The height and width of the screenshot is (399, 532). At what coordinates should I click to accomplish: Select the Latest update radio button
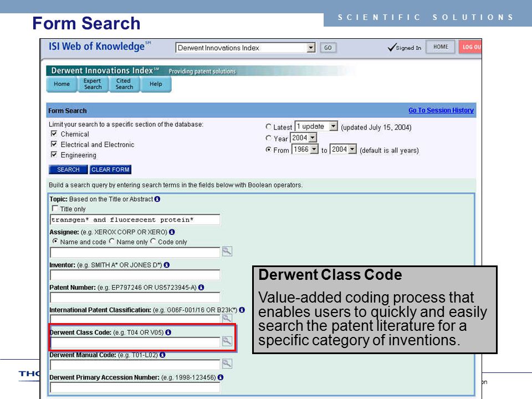(268, 126)
